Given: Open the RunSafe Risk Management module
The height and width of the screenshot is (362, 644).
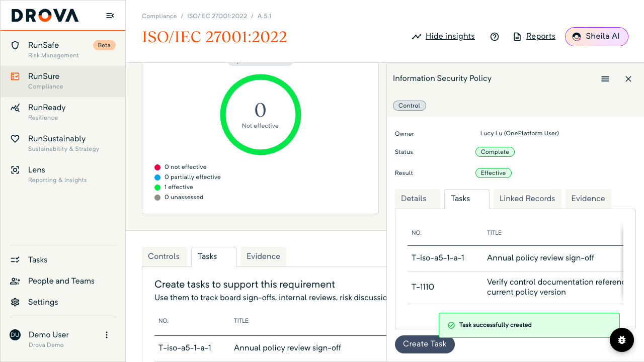Looking at the screenshot, I should pos(63,50).
